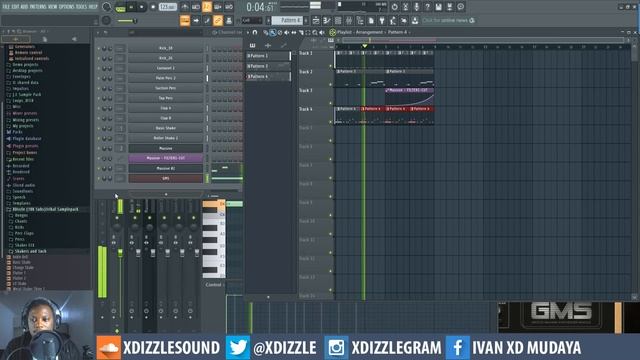Select Pattern 1 in the picker
This screenshot has height=360, width=640.
click(268, 56)
